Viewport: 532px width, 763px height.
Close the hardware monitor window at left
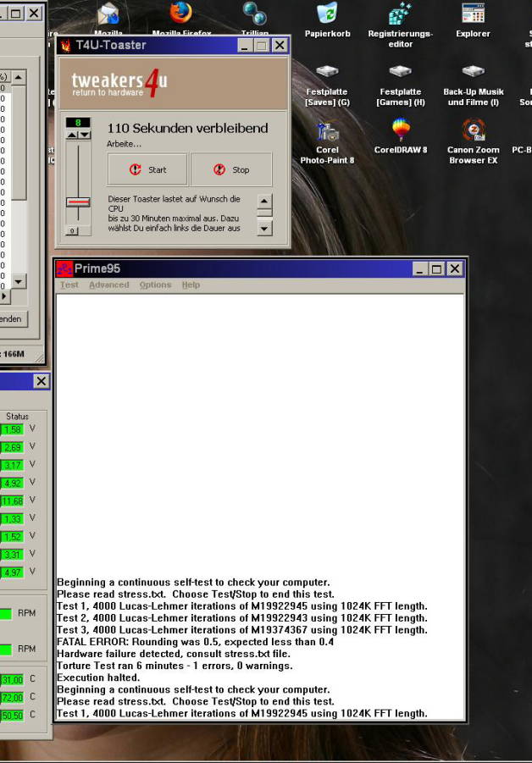coord(42,381)
